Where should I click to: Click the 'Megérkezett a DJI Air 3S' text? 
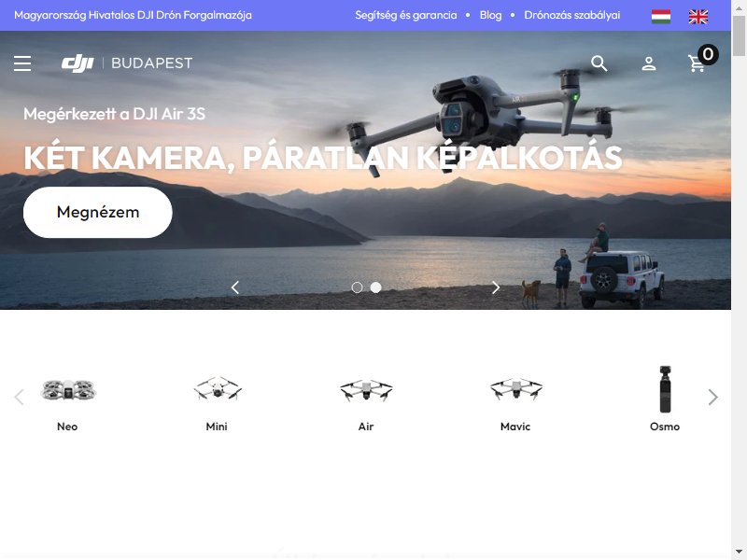pos(114,114)
